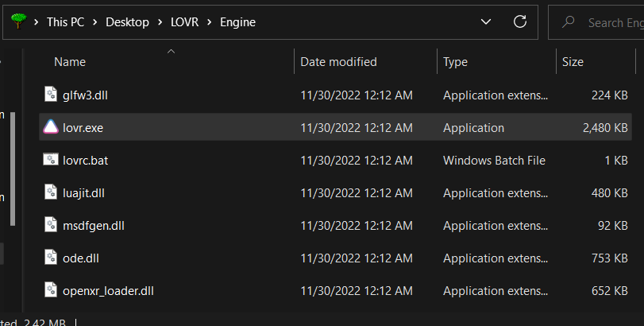This screenshot has height=326, width=644.
Task: Click the 652 KB size of openxr_loader.dll
Action: pos(610,291)
